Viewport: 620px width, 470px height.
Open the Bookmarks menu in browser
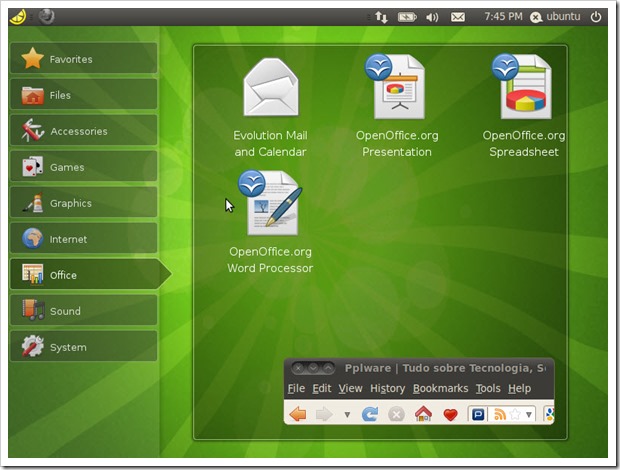[440, 389]
